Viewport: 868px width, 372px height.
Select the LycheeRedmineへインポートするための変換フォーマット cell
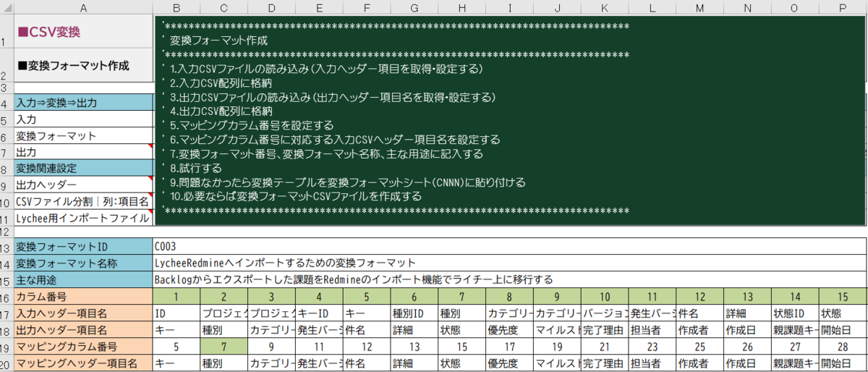pyautogui.click(x=510, y=263)
